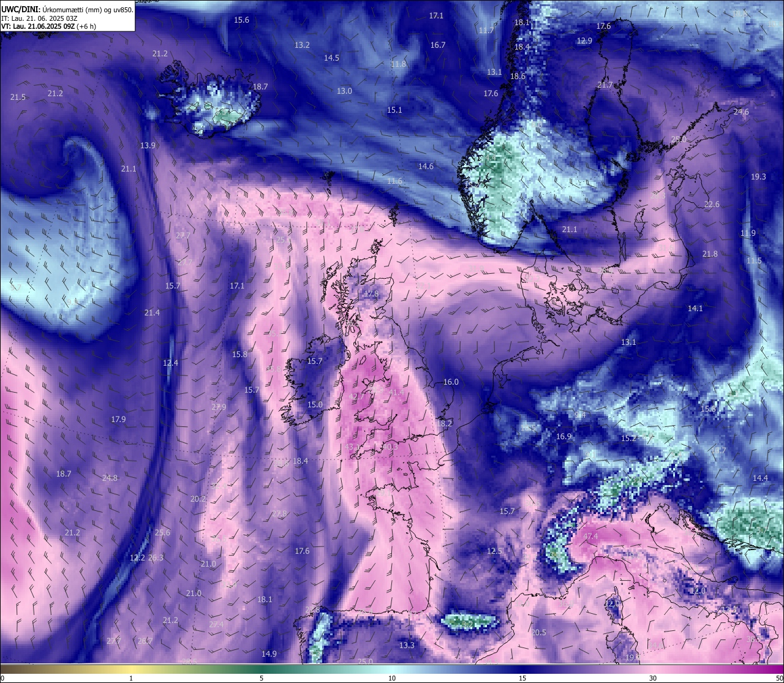The height and width of the screenshot is (683, 784).
Task: Click the 14.5 value on the map
Action: [x=331, y=58]
